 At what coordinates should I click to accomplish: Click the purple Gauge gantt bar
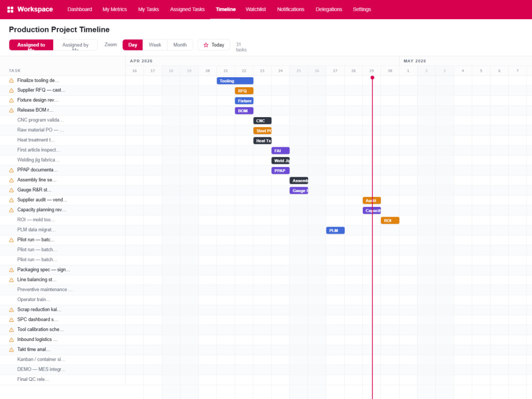pyautogui.click(x=299, y=190)
